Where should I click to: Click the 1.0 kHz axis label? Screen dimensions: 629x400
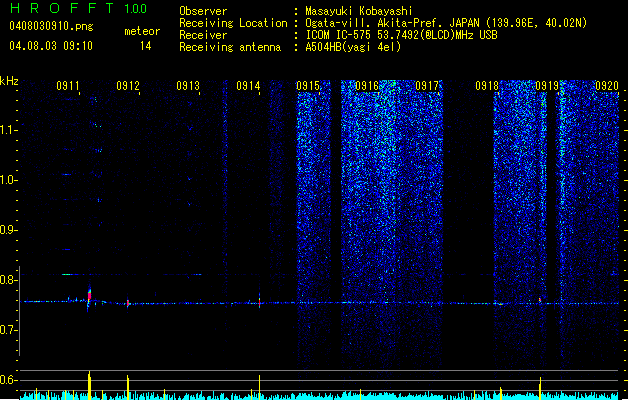[8, 180]
